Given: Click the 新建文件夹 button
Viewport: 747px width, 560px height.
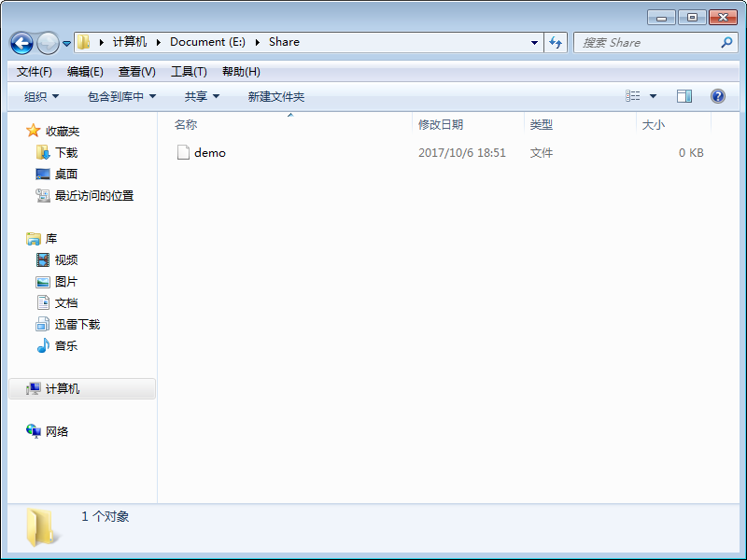Looking at the screenshot, I should tap(275, 96).
